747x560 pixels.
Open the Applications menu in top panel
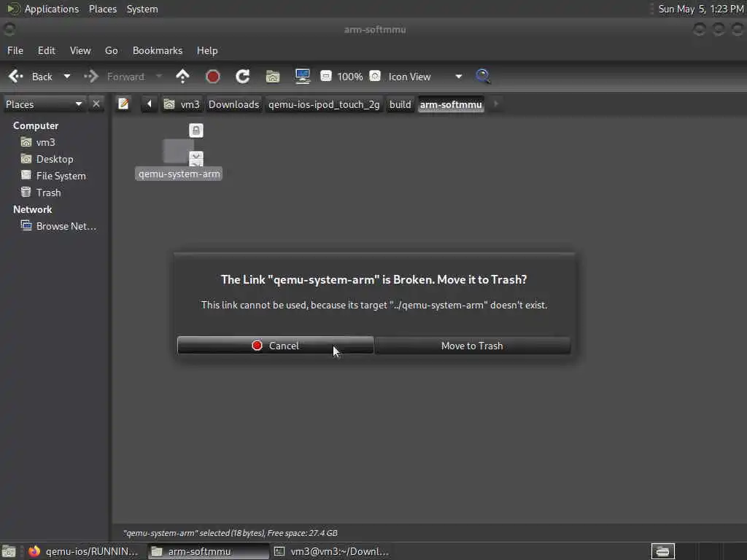point(43,9)
